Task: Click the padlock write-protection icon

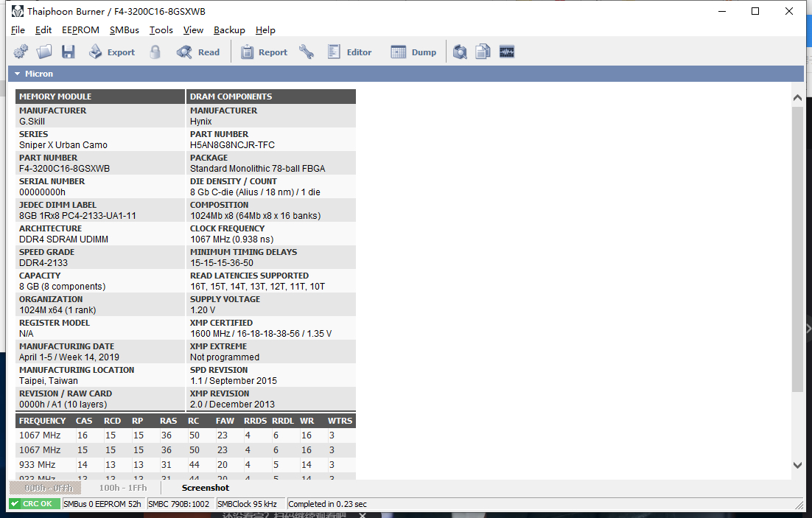Action: (155, 52)
